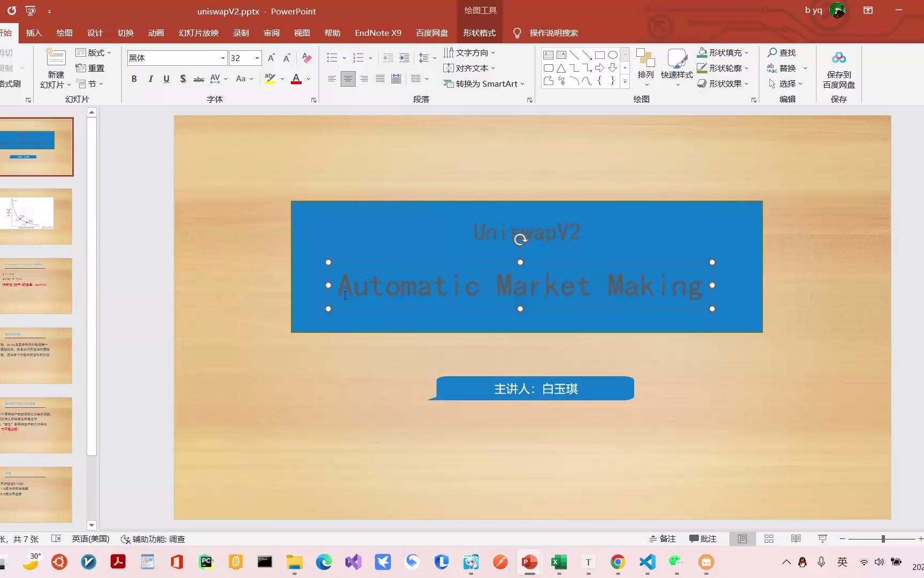The width and height of the screenshot is (924, 578).
Task: Open change case menu
Action: coord(244,79)
